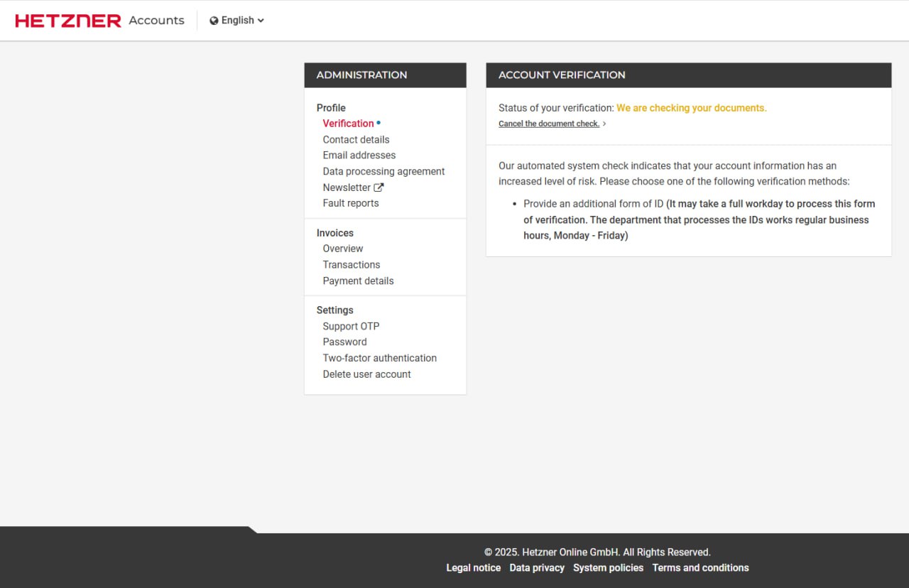Click the Newsletter external link icon
Viewport: 909px width, 588px height.
(x=379, y=187)
